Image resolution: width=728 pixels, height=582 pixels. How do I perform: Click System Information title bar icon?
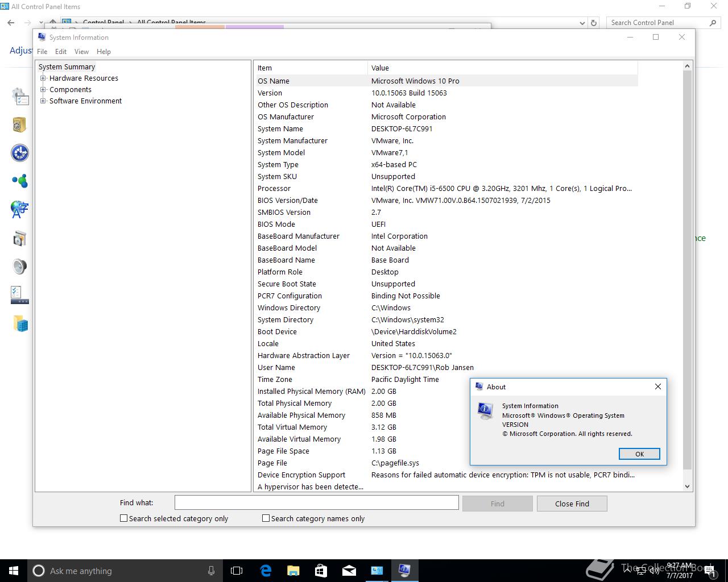[x=42, y=37]
